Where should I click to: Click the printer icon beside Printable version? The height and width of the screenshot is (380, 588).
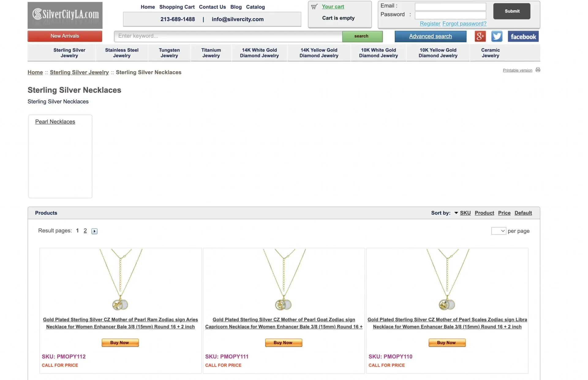click(538, 70)
